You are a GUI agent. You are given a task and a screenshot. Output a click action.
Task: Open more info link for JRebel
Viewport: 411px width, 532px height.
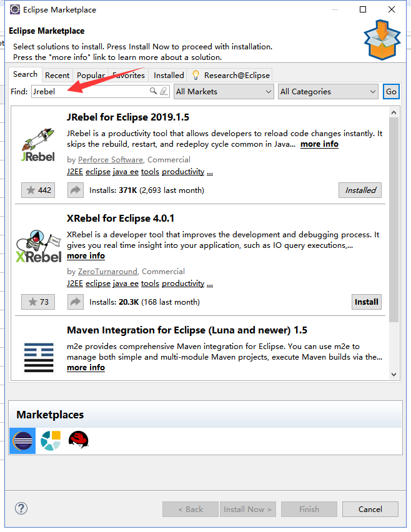[319, 144]
